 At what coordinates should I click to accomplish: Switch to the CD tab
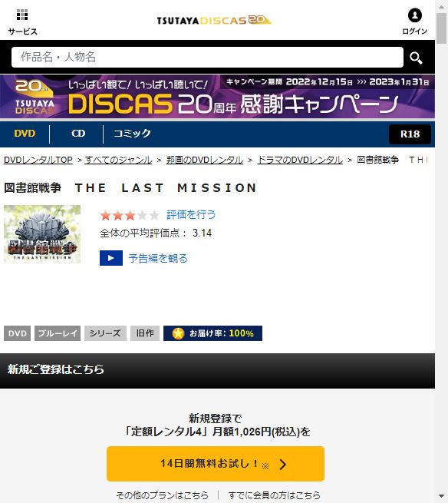click(78, 134)
